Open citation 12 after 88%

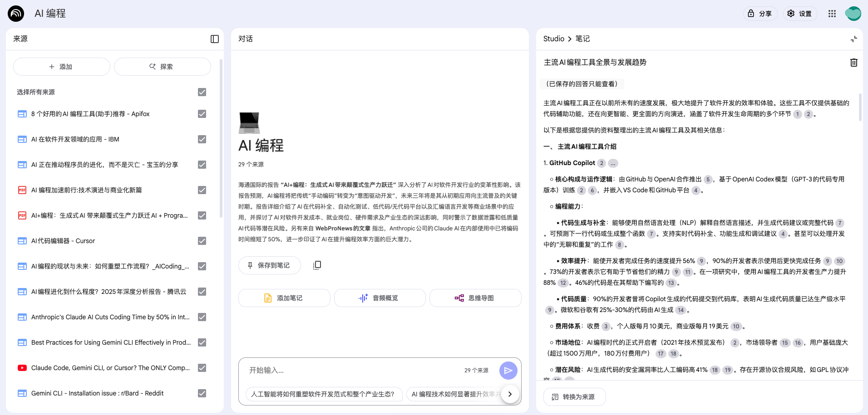click(563, 283)
